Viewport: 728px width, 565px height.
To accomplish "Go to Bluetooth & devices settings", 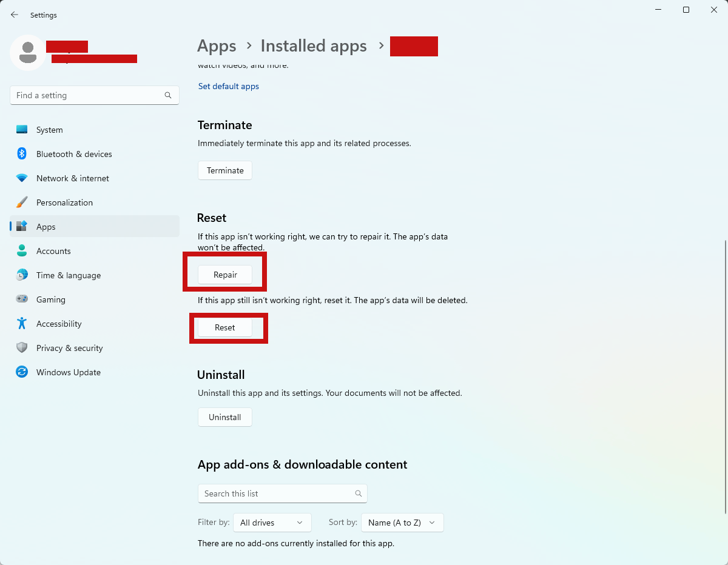I will pos(95,154).
